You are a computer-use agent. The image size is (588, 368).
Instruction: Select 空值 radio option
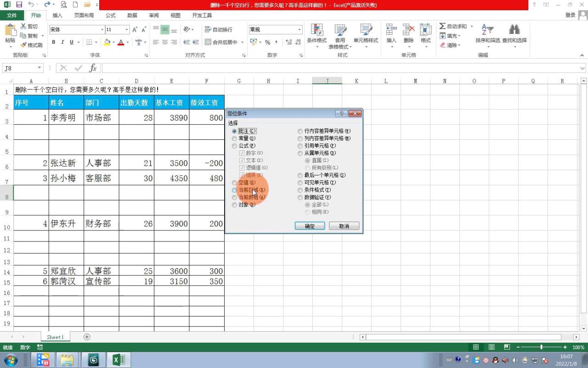[x=234, y=183]
